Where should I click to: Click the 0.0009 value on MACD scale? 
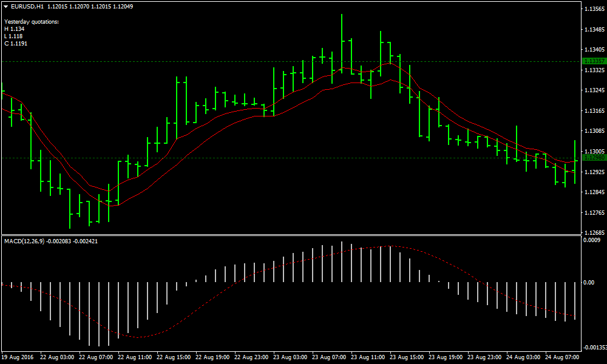pyautogui.click(x=592, y=240)
